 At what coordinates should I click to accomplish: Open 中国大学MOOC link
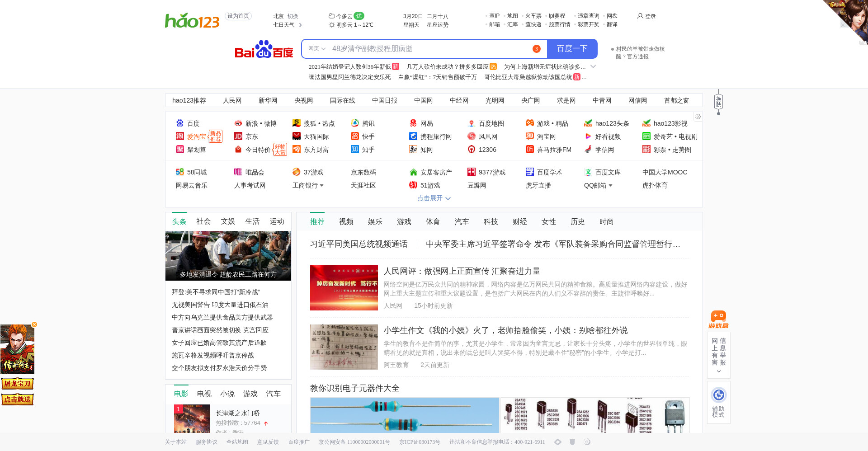coord(665,173)
